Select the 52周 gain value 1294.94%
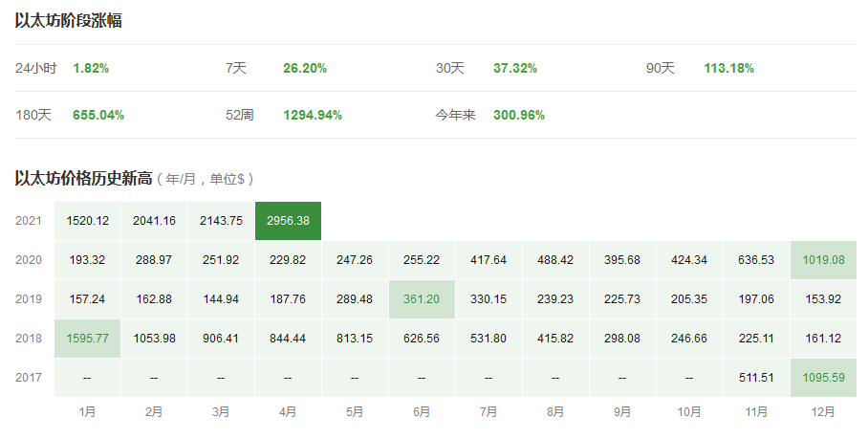868x439 pixels. (x=313, y=115)
